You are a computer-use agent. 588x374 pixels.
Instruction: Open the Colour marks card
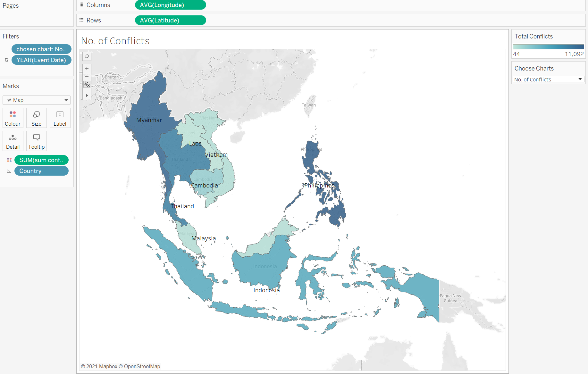13,118
